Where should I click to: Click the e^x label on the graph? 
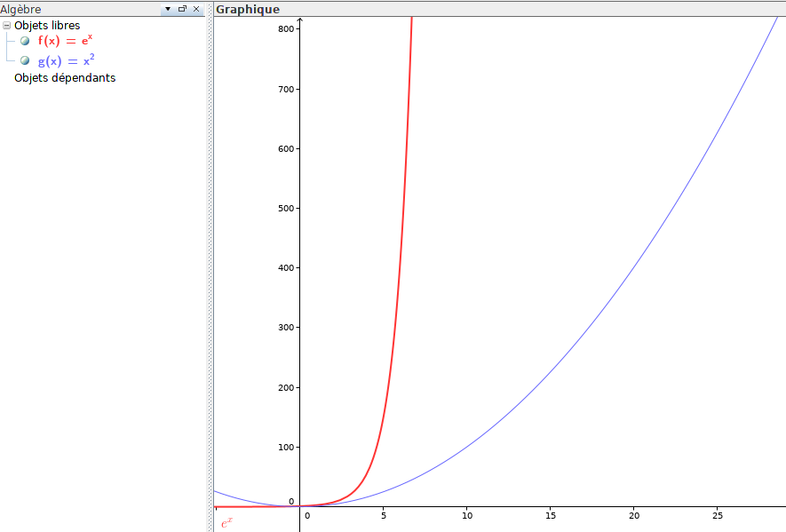pyautogui.click(x=227, y=524)
